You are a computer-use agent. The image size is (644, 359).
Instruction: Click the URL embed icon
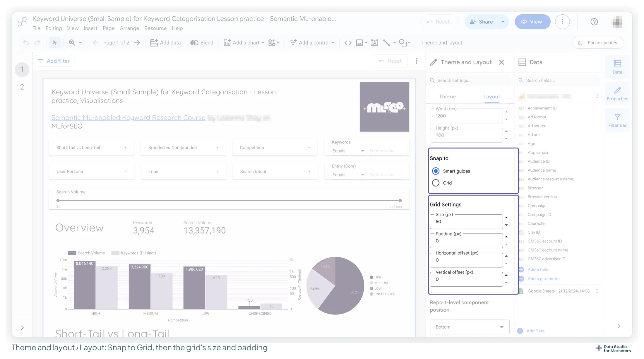(348, 43)
